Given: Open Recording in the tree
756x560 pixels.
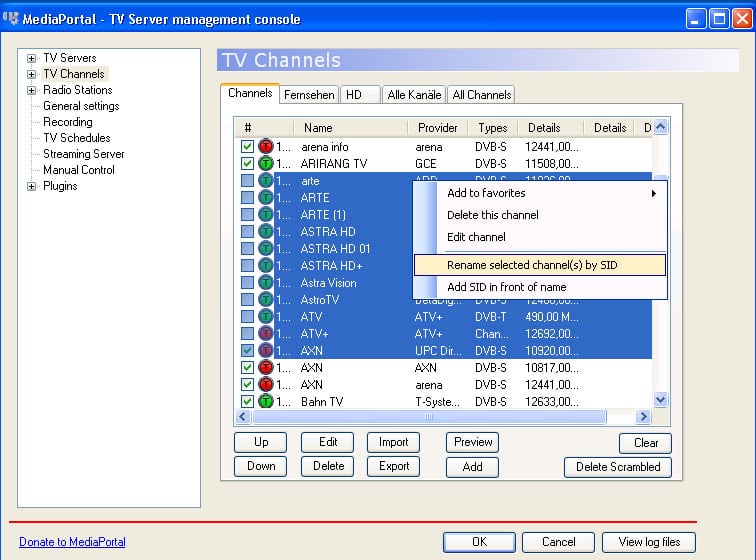Looking at the screenshot, I should (x=68, y=122).
